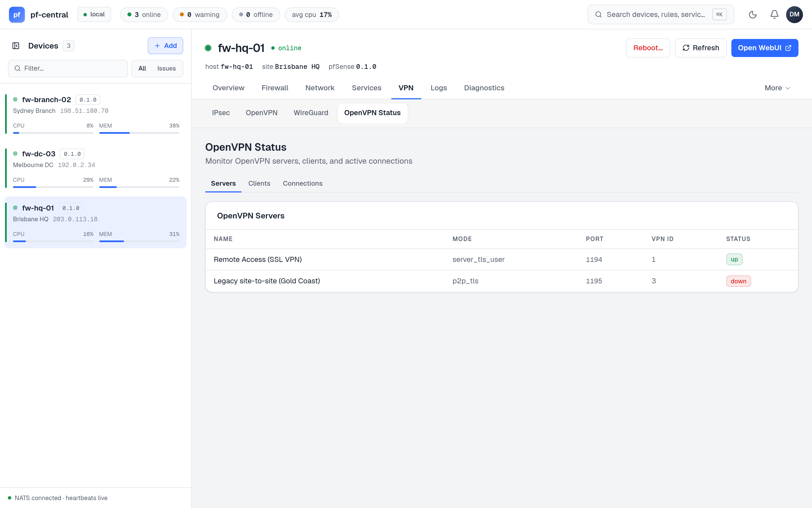Viewport: 812px width, 508px height.
Task: Select the OpenVPN sub-tab
Action: click(261, 113)
